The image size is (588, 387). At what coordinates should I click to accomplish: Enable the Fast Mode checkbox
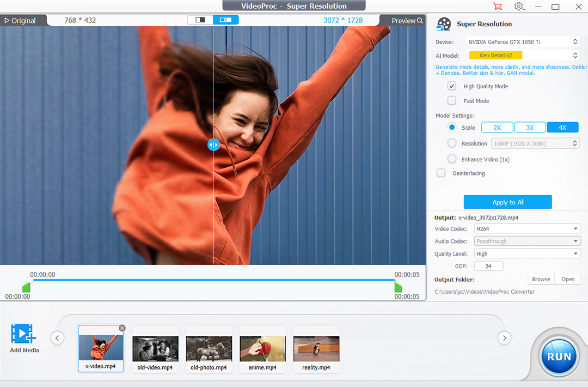click(x=451, y=101)
